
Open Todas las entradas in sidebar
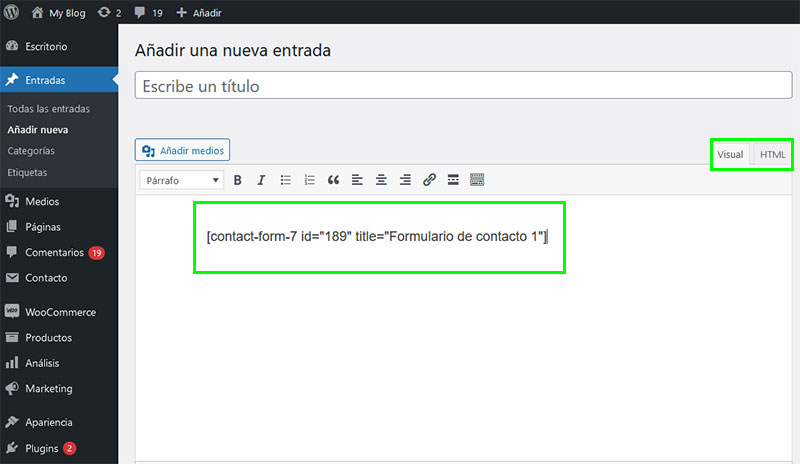(x=48, y=109)
